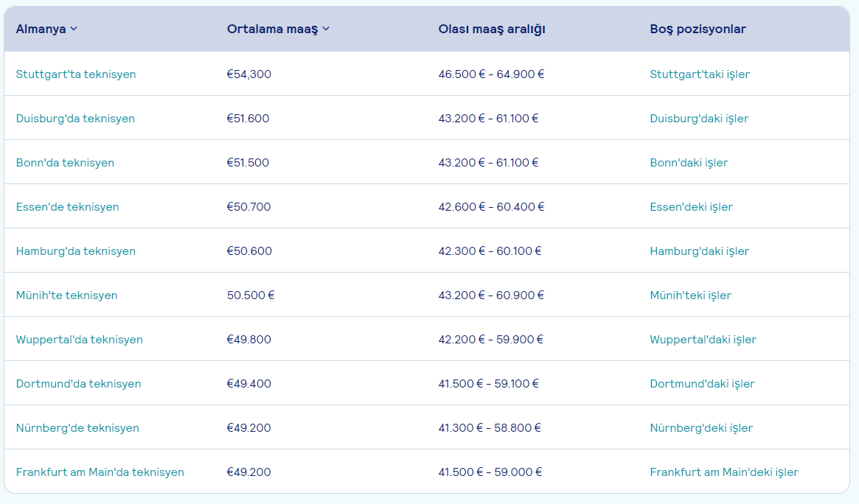Select the 41.500 € – 59.000 € range
The height and width of the screenshot is (504, 859).
pyautogui.click(x=490, y=472)
